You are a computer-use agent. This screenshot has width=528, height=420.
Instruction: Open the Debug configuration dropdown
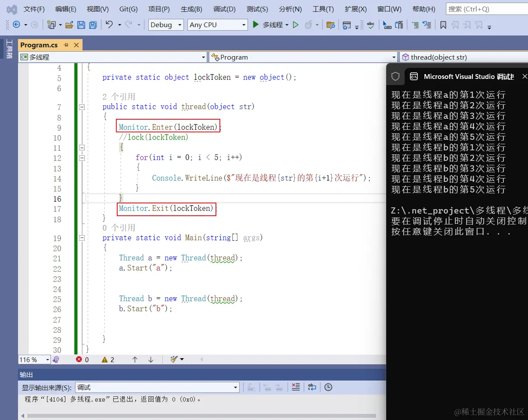pyautogui.click(x=166, y=25)
